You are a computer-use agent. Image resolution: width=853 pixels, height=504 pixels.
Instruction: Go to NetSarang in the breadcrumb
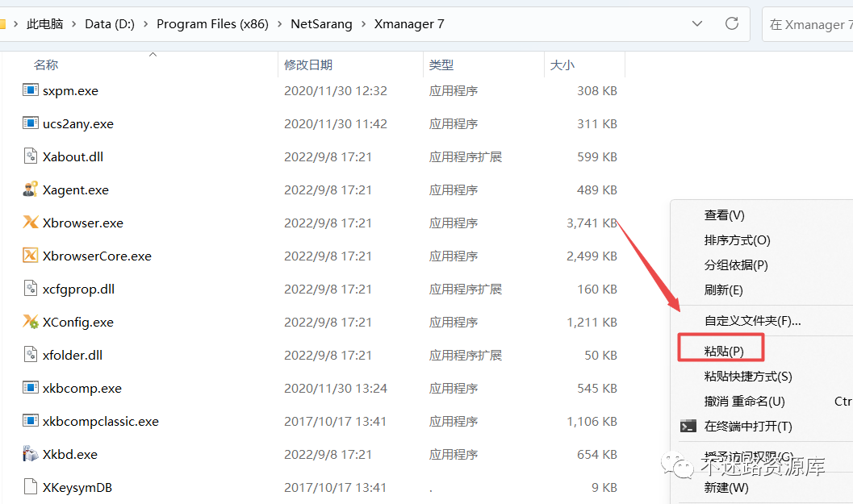point(321,24)
